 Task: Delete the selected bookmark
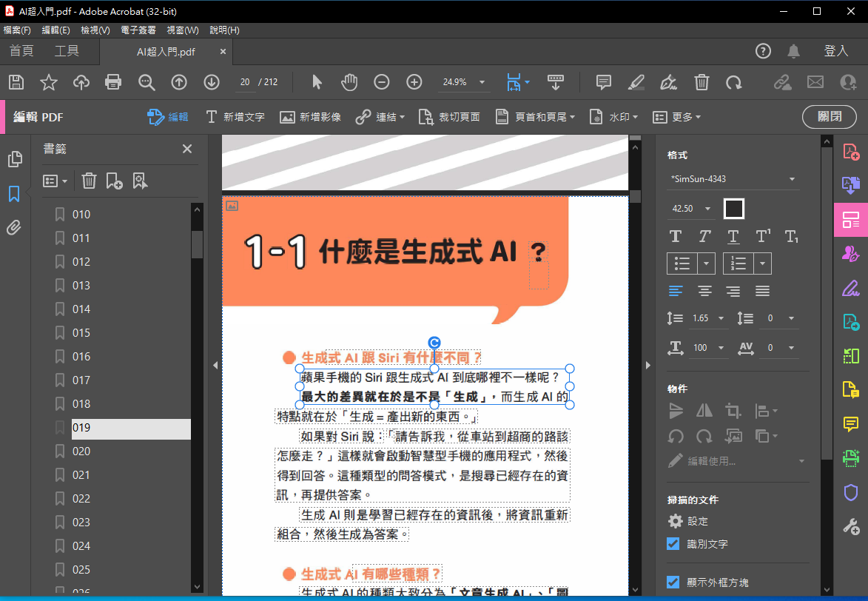click(89, 181)
